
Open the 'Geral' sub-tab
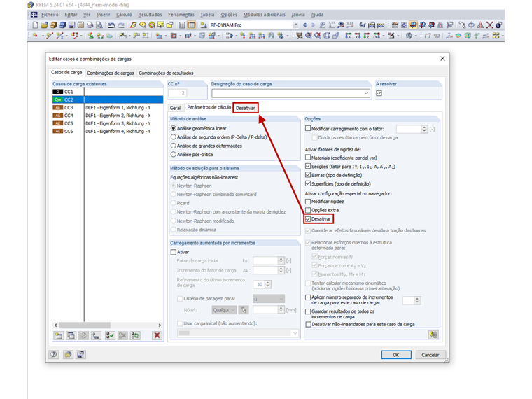(x=175, y=108)
